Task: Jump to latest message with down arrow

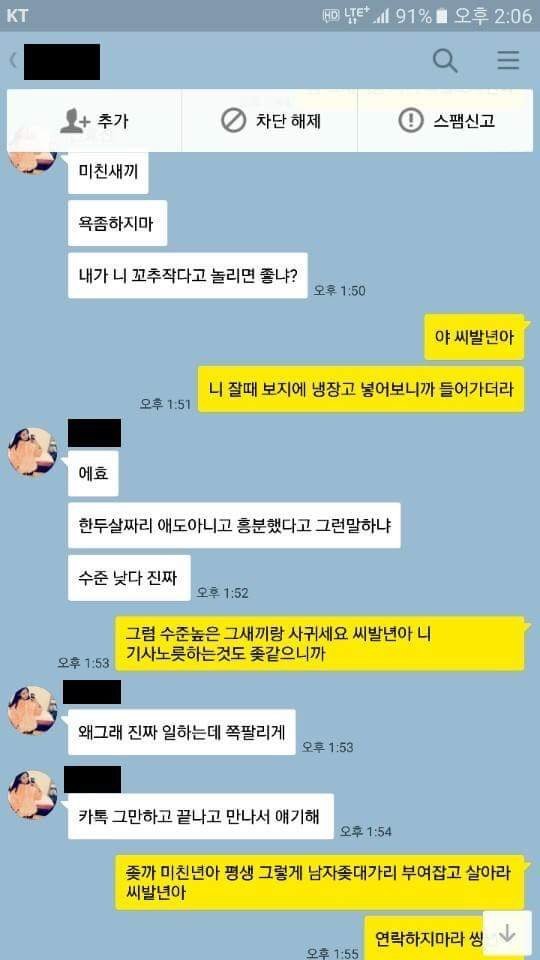Action: [x=507, y=934]
